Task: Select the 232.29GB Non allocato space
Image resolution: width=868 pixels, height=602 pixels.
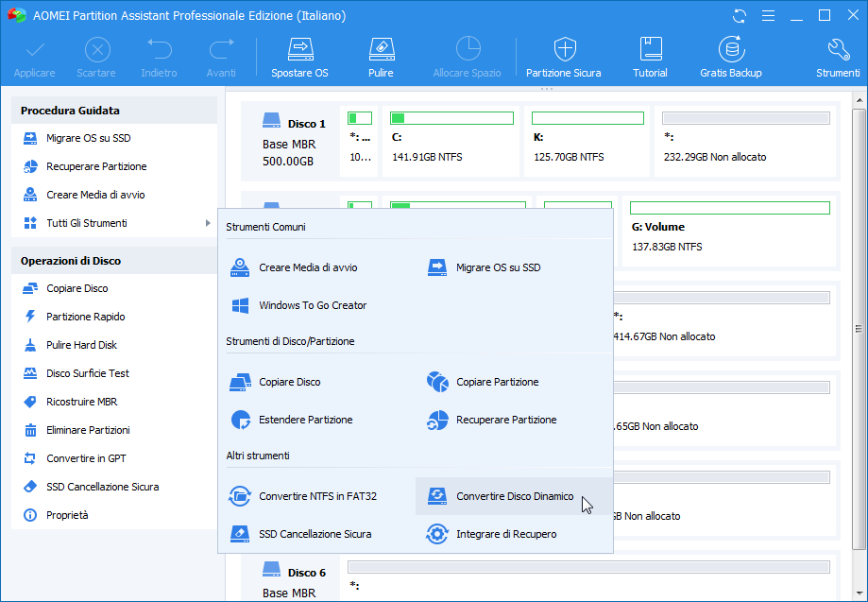Action: [745, 142]
